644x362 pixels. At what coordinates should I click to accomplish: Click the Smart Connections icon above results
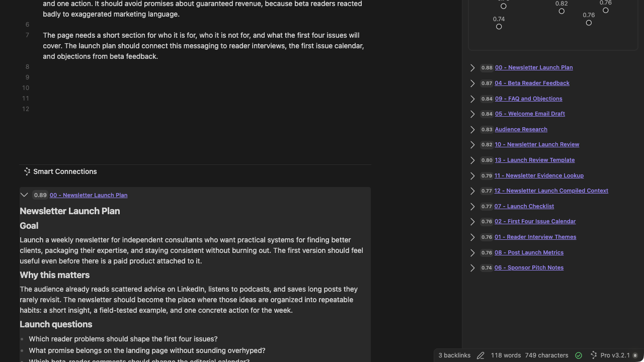pyautogui.click(x=27, y=171)
